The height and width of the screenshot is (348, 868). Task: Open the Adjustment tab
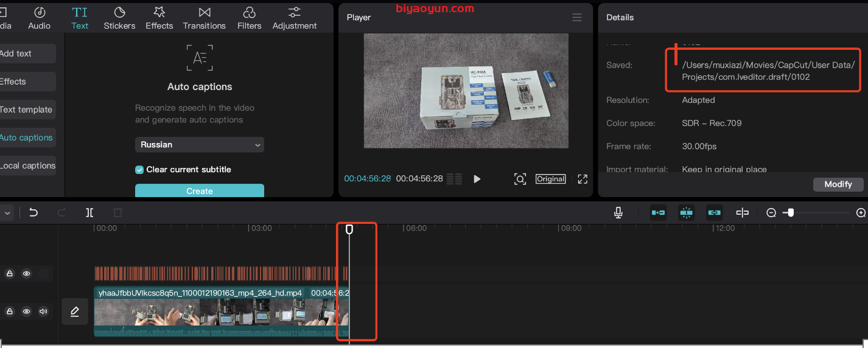click(295, 18)
